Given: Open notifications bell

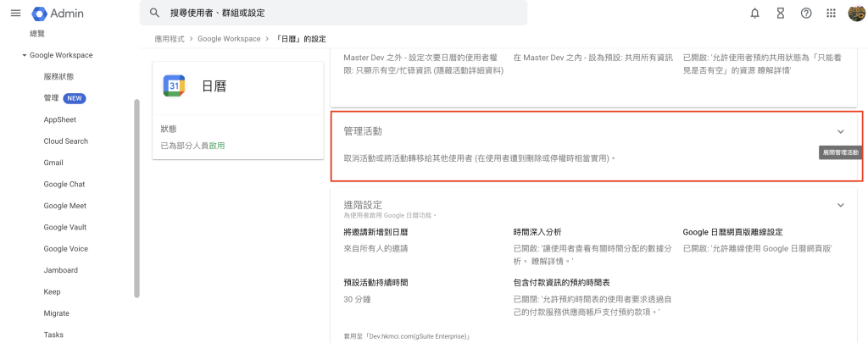Looking at the screenshot, I should 754,14.
